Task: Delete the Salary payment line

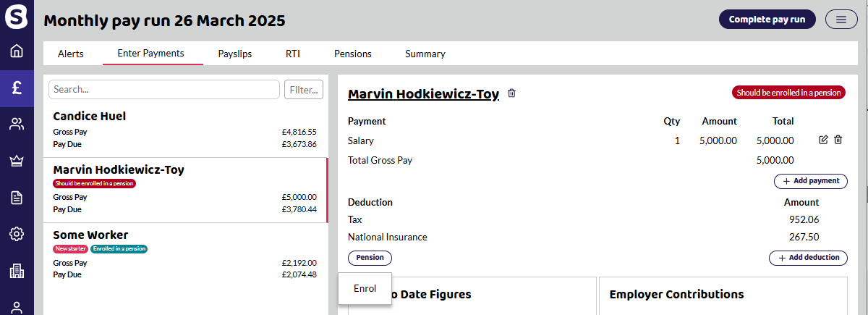Action: point(838,140)
